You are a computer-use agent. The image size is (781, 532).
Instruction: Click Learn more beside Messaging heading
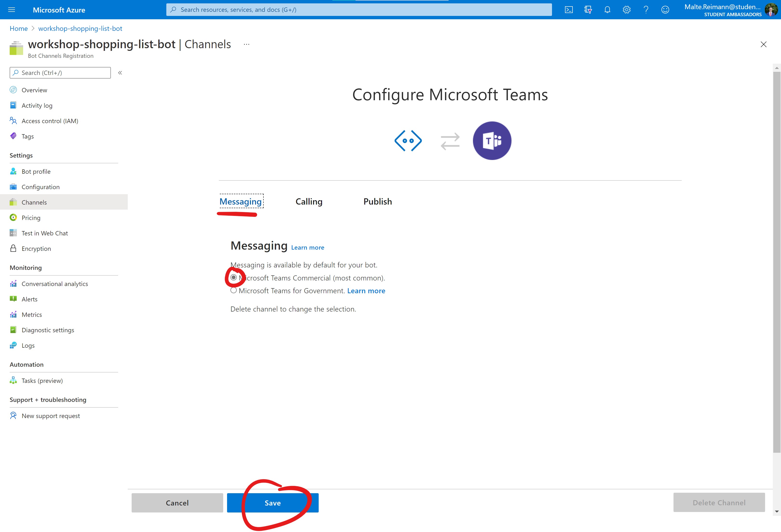(308, 247)
